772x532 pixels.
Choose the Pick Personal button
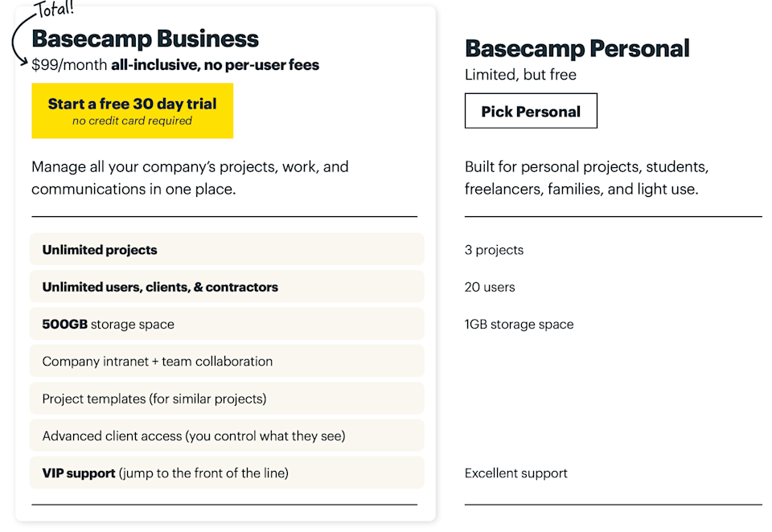[x=531, y=112]
